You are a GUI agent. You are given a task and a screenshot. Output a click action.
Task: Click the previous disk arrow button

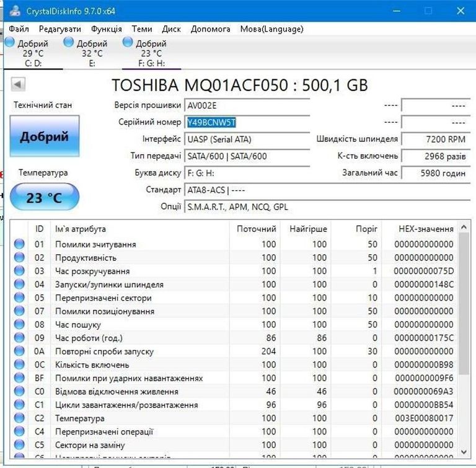tap(18, 84)
